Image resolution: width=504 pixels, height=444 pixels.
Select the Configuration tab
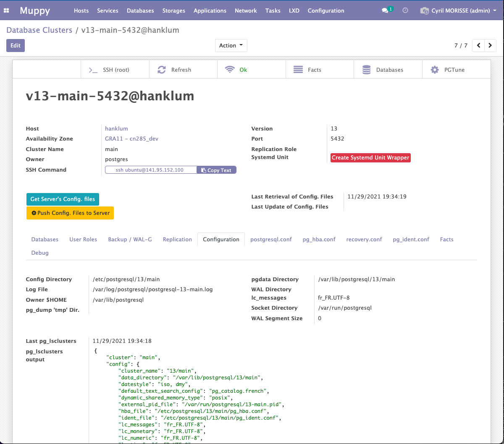[x=221, y=239]
